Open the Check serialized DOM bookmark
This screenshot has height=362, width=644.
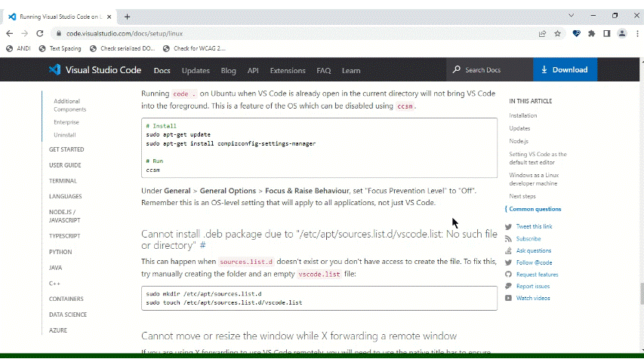pos(122,48)
